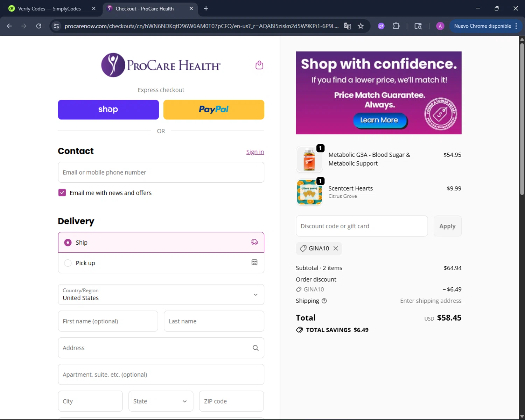The height and width of the screenshot is (420, 525).
Task: Uncheck Email me with news and offers
Action: point(62,192)
